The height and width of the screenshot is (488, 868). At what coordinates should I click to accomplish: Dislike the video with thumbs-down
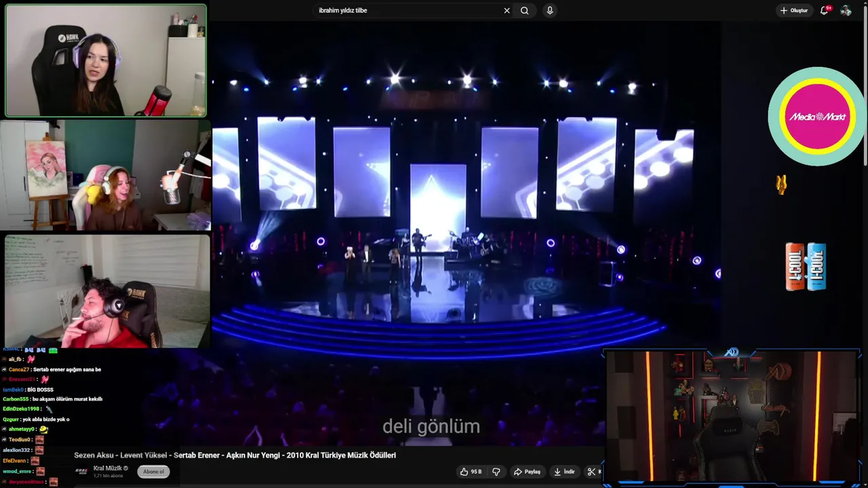tap(496, 472)
